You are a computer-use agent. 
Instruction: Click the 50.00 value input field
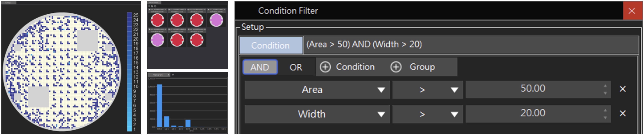[x=533, y=89]
